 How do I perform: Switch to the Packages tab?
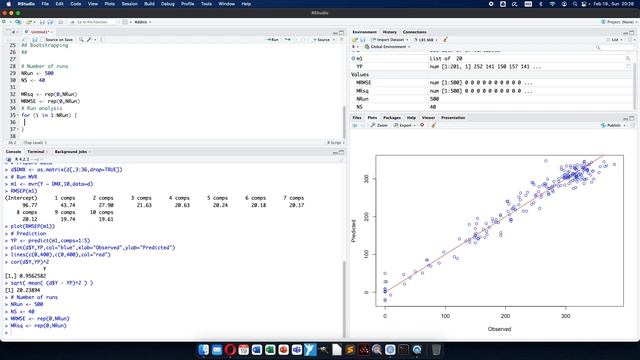click(x=391, y=118)
